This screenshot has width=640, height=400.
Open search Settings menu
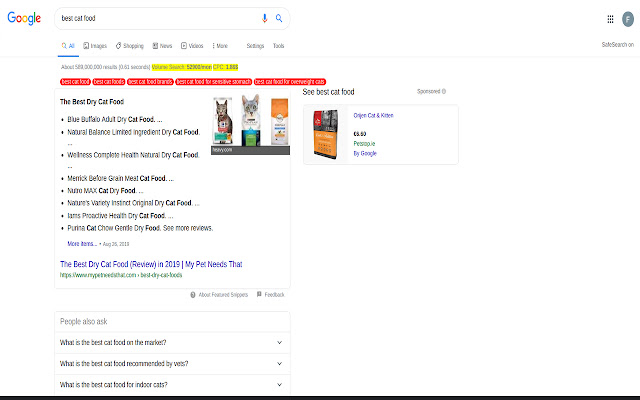point(255,46)
